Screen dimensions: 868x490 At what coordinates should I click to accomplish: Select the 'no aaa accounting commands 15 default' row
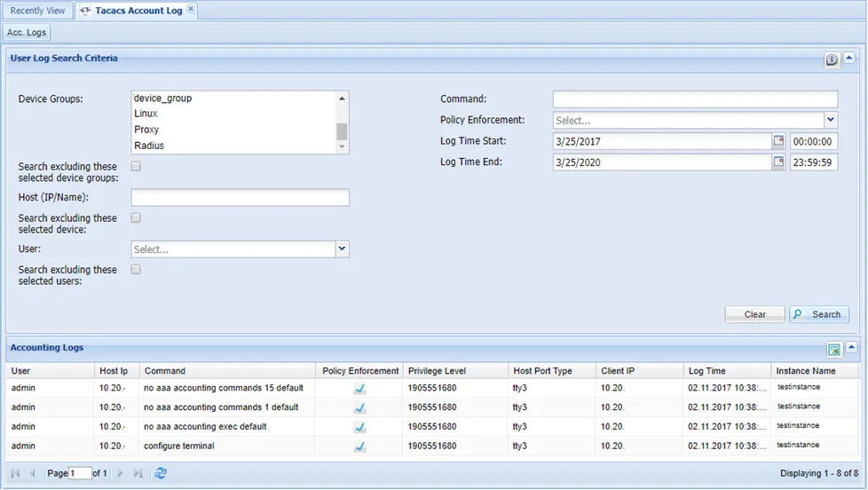pyautogui.click(x=433, y=388)
